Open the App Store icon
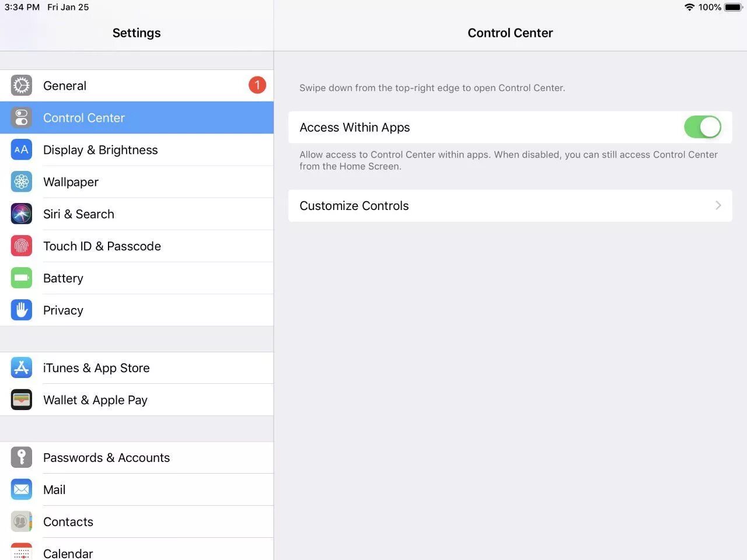This screenshot has width=747, height=560. pyautogui.click(x=22, y=367)
